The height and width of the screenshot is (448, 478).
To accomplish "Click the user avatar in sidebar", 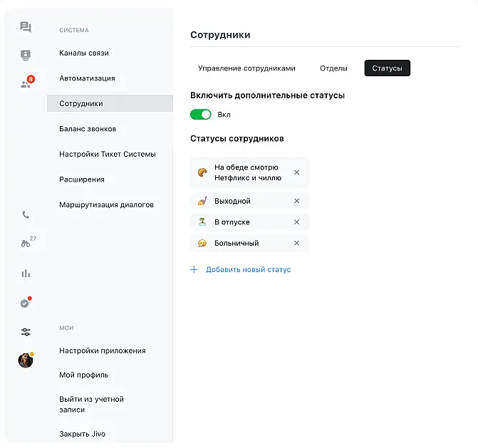I will [26, 360].
